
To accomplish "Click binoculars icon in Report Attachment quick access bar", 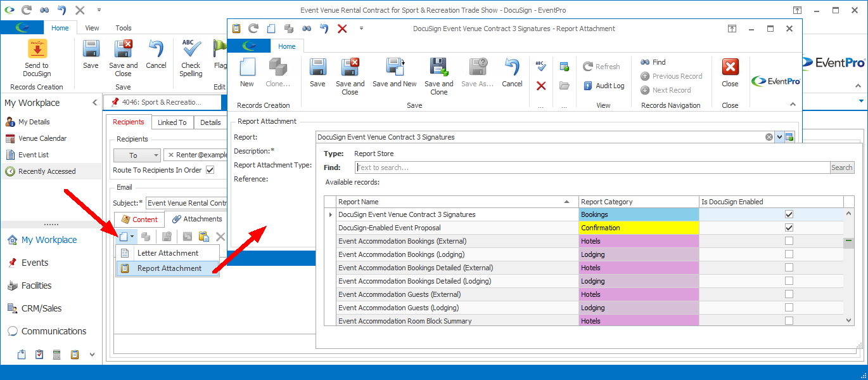I will point(307,29).
